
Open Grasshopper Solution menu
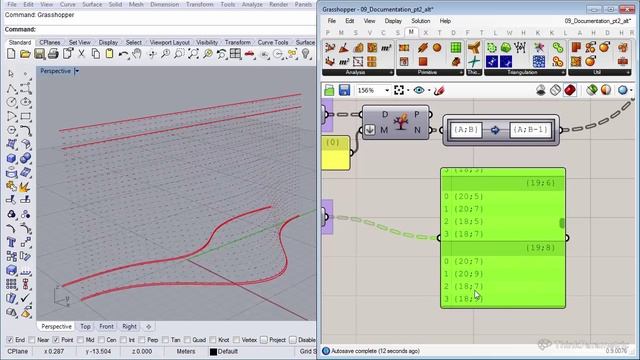click(x=420, y=21)
